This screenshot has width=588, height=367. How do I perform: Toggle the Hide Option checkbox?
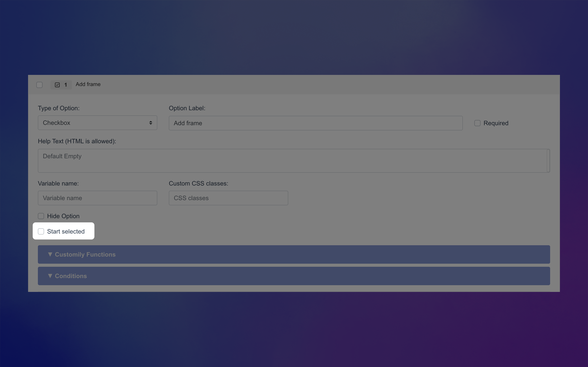(x=41, y=216)
